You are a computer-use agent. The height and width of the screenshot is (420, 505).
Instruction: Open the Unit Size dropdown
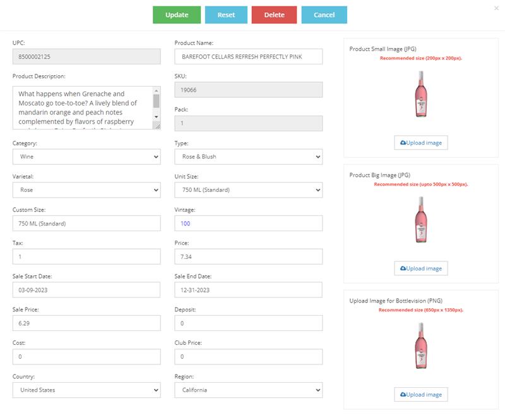click(x=248, y=190)
